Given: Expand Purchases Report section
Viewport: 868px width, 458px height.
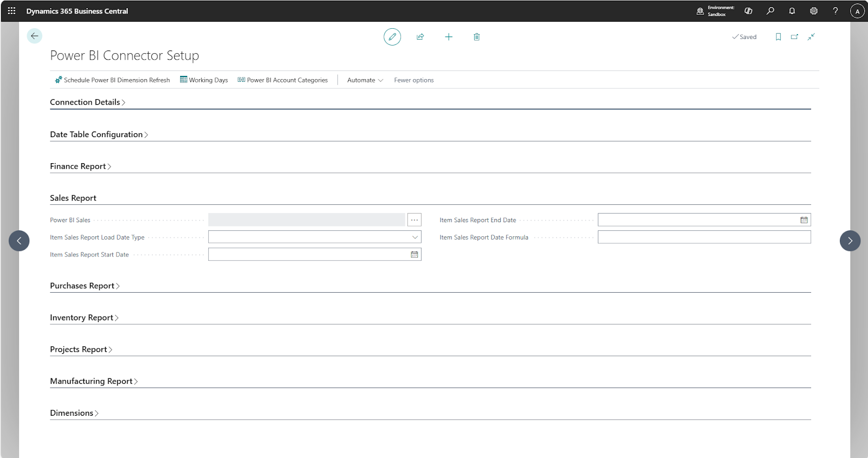Looking at the screenshot, I should click(x=85, y=286).
